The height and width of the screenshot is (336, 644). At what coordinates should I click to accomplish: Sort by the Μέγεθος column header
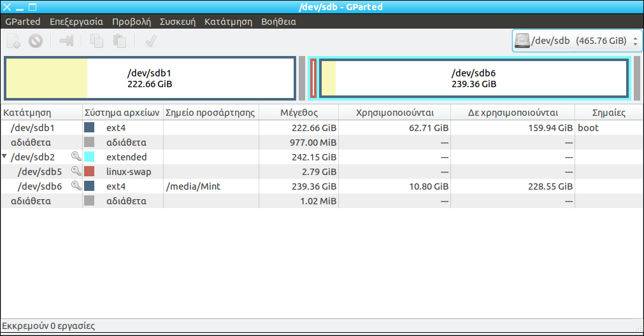(299, 113)
